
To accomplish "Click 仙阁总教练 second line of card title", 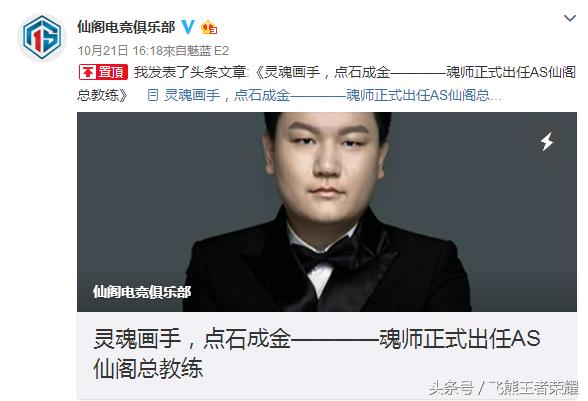I will click(x=148, y=368).
